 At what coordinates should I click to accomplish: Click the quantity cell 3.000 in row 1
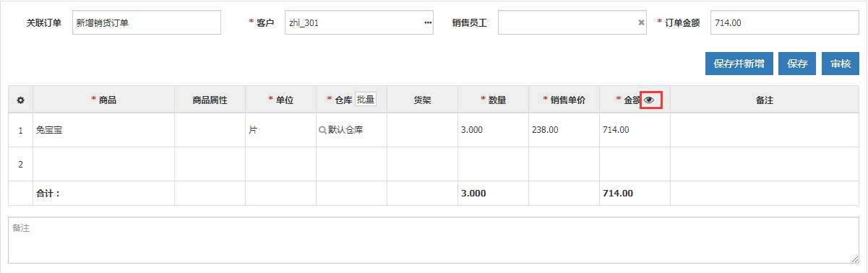(494, 130)
